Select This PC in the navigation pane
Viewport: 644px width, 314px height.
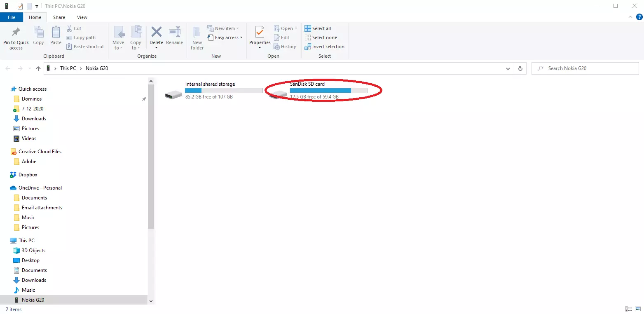[26, 241]
